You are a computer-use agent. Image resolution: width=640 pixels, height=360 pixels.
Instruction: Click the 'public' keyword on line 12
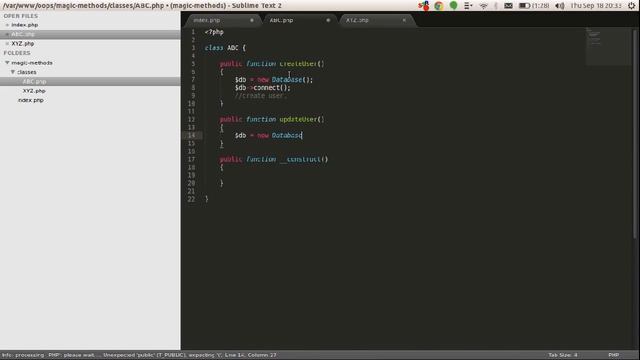(x=231, y=120)
